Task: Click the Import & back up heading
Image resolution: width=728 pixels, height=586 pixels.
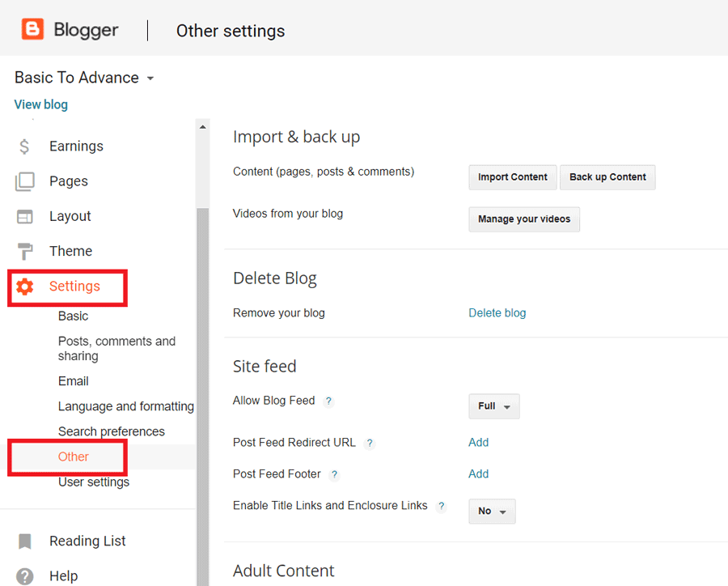Action: point(296,137)
